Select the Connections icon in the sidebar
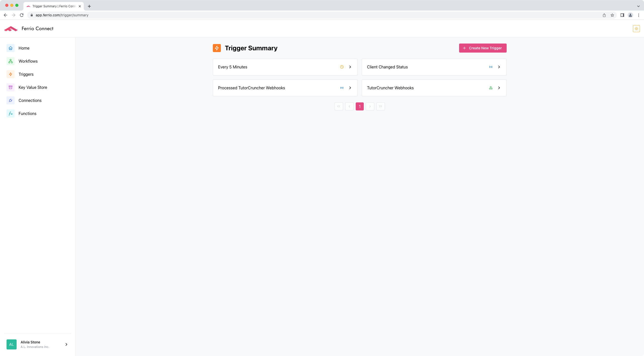 coord(11,100)
